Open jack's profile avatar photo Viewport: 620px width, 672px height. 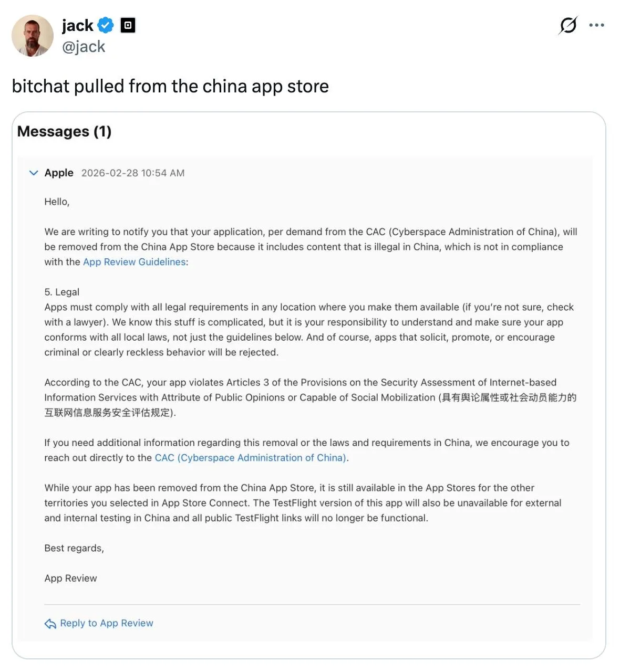[x=33, y=36]
